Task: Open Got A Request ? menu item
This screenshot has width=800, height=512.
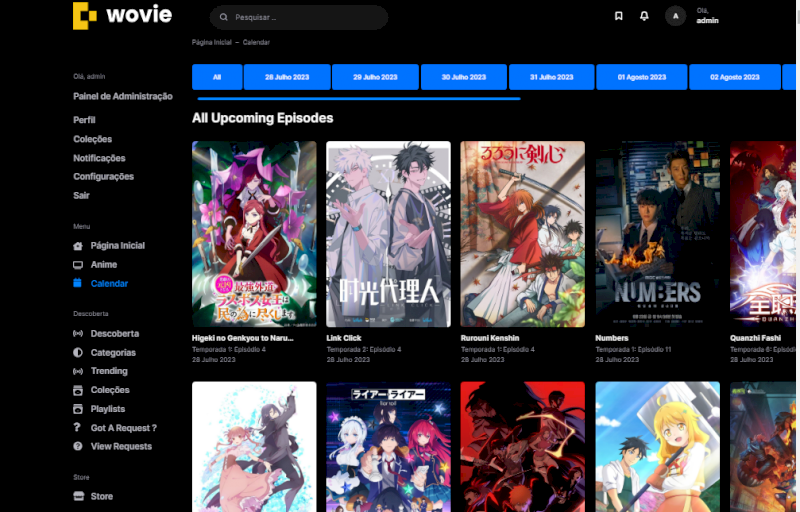Action: click(x=123, y=428)
